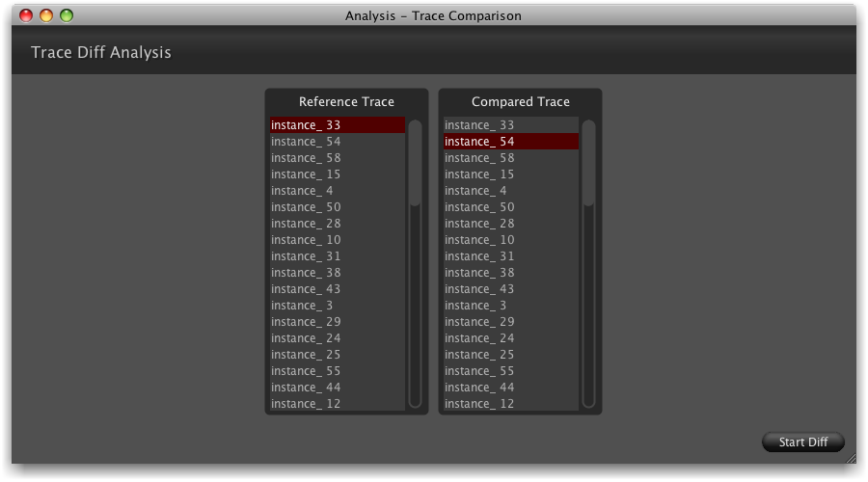Select instance_ 29 in Reference Trace list

337,322
